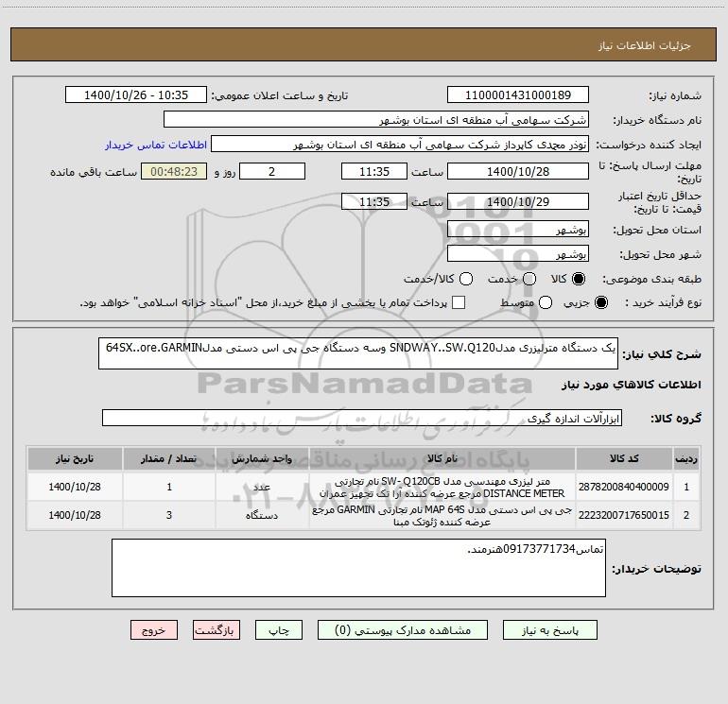Click the گروه کالا field

pyautogui.click(x=362, y=418)
